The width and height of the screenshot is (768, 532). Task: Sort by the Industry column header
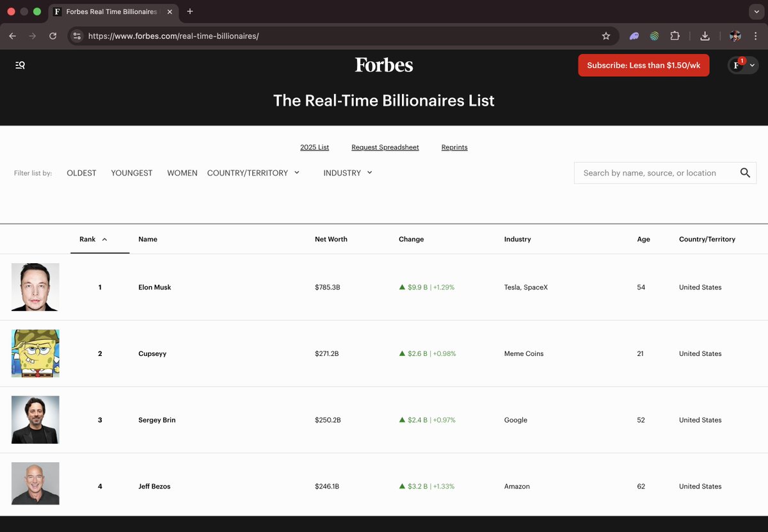pos(518,239)
